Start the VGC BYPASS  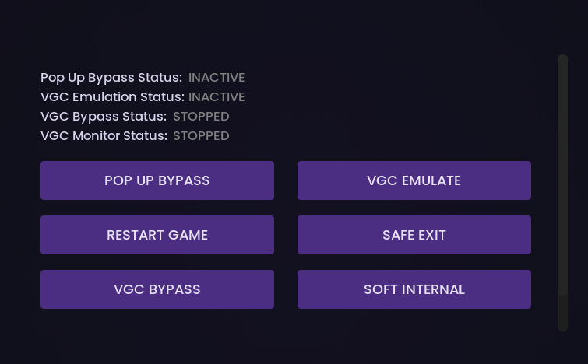pos(157,289)
